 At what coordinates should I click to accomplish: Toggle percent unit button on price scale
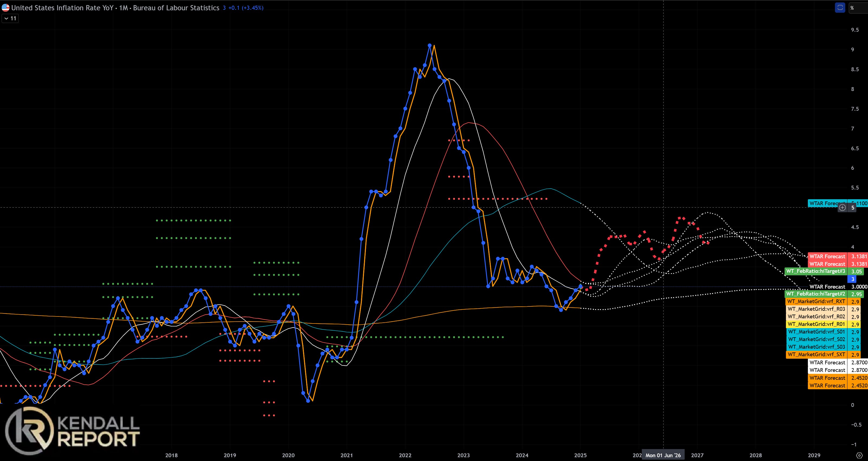pos(852,8)
